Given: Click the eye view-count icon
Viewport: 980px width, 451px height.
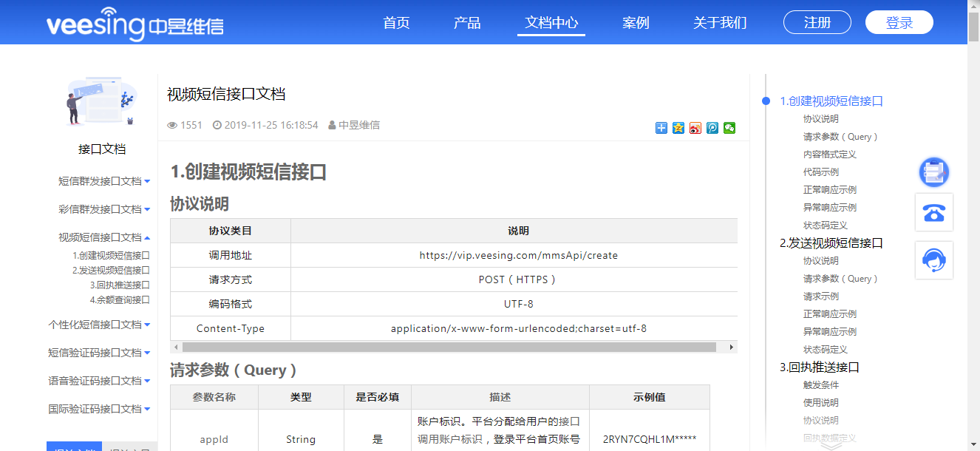Looking at the screenshot, I should [172, 126].
